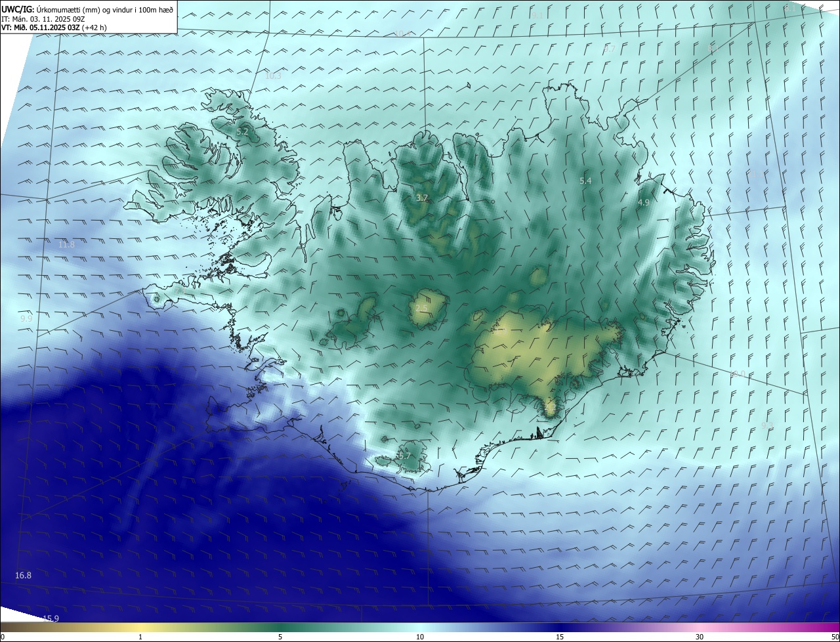Click the color bar tick label 10

(x=420, y=637)
